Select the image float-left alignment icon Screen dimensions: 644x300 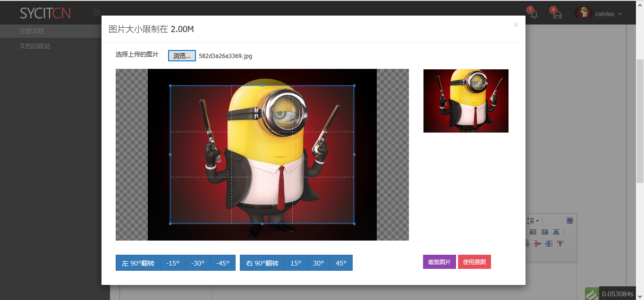pyautogui.click(x=533, y=232)
